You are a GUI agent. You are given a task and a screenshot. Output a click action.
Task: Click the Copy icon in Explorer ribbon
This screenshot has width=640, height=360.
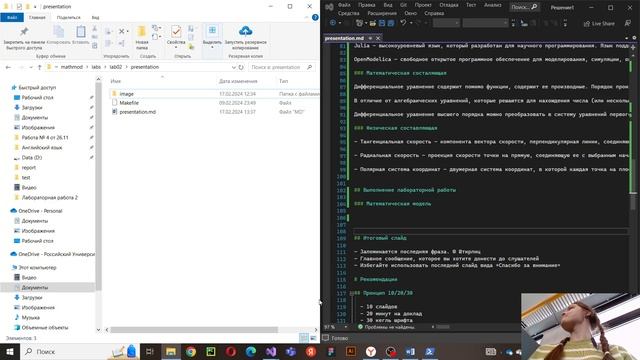coord(58,31)
